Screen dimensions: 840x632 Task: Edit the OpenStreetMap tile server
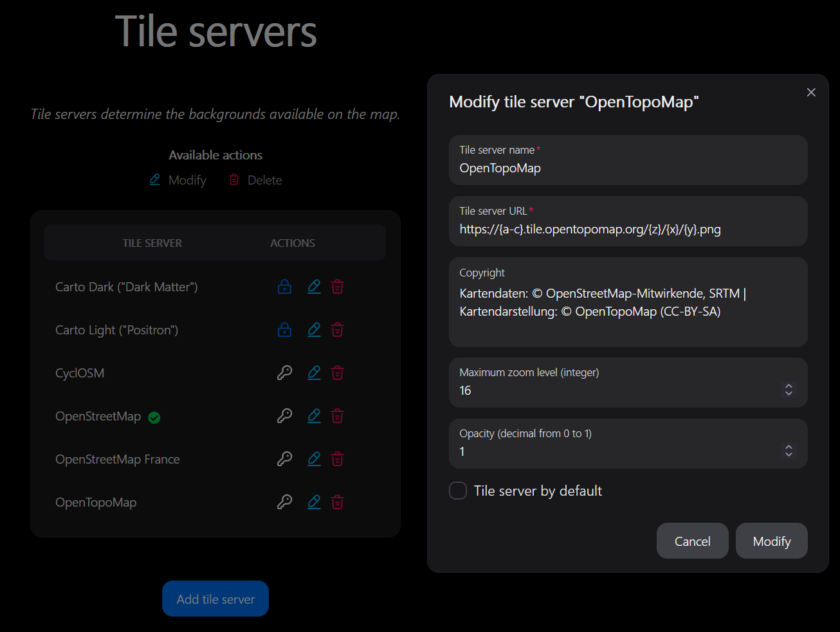pos(314,416)
